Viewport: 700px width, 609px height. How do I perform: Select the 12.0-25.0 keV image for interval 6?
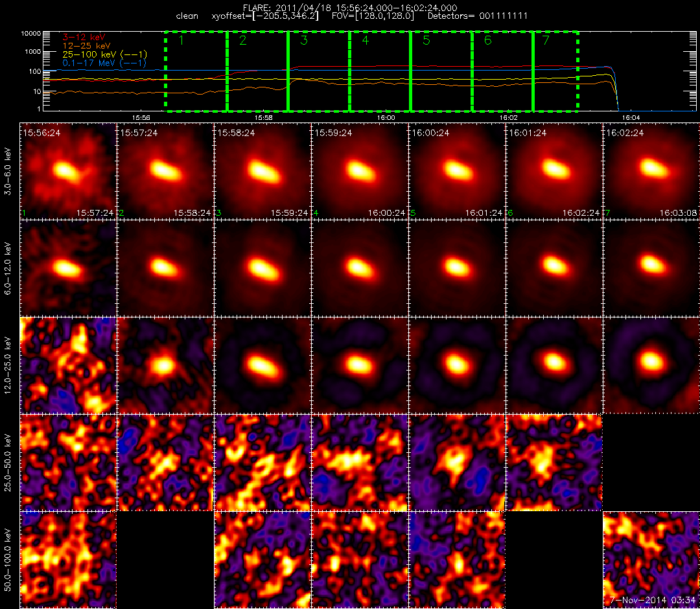tap(554, 365)
